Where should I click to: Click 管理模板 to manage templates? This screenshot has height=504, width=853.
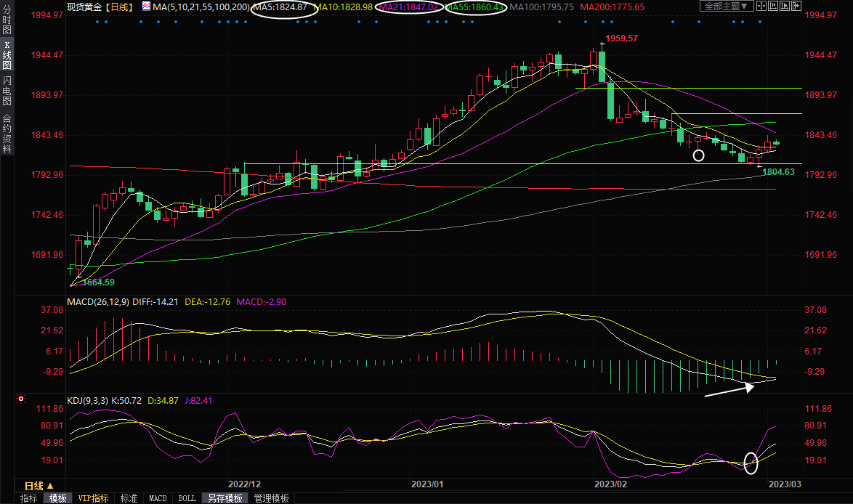point(271,498)
